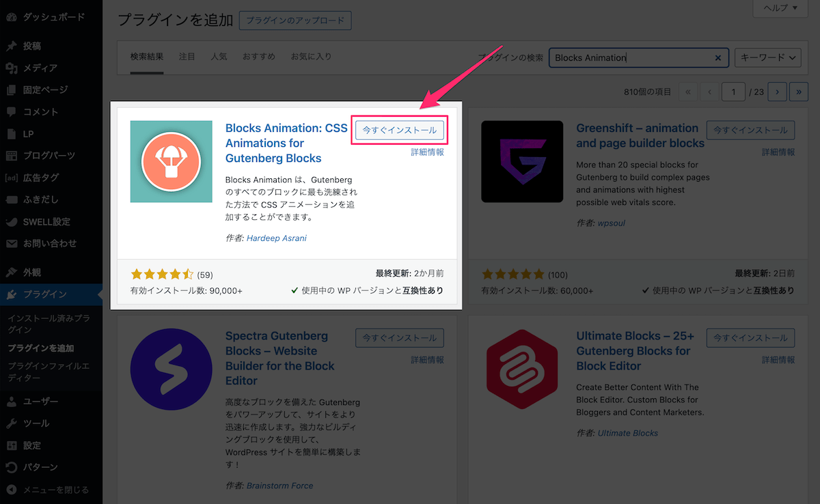Open Media library icon in sidebar
Screen dimensions: 820x504
(x=12, y=68)
